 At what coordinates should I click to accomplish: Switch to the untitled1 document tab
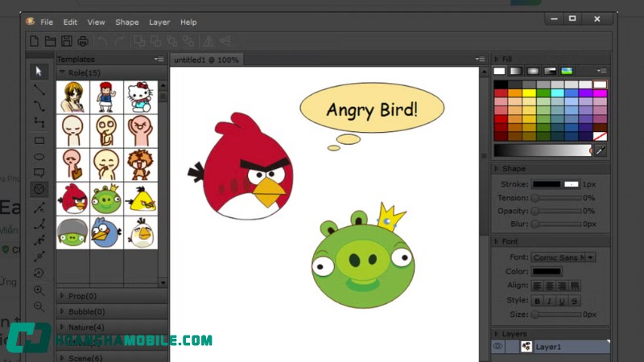207,60
